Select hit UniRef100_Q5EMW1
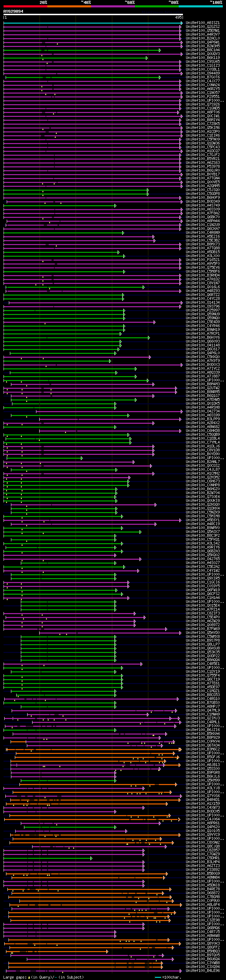 pos(202,31)
